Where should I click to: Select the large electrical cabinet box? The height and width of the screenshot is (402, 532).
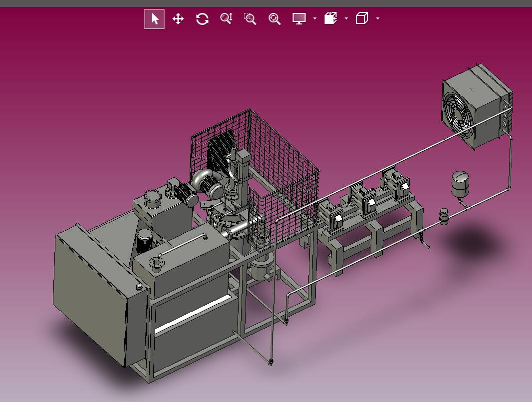tap(100, 296)
